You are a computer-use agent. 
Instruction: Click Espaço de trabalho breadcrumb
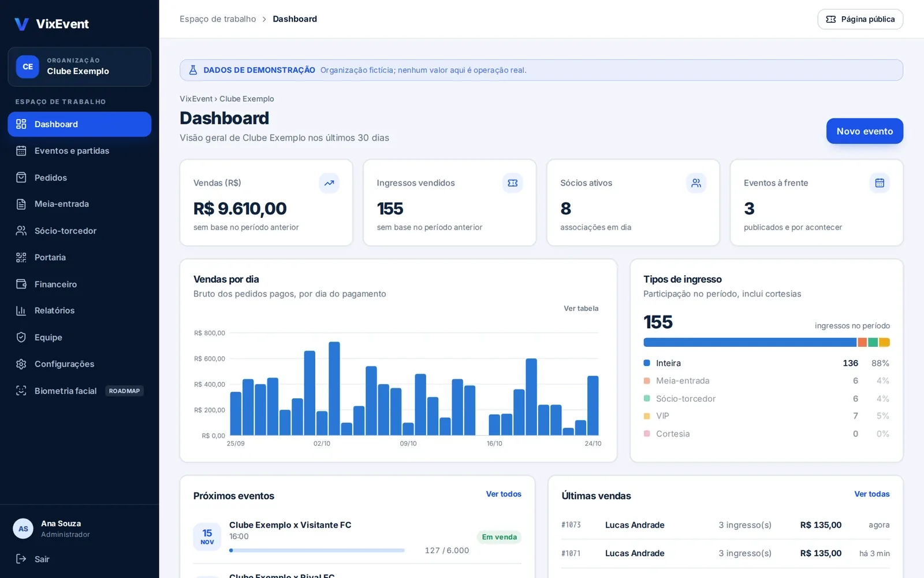[218, 19]
